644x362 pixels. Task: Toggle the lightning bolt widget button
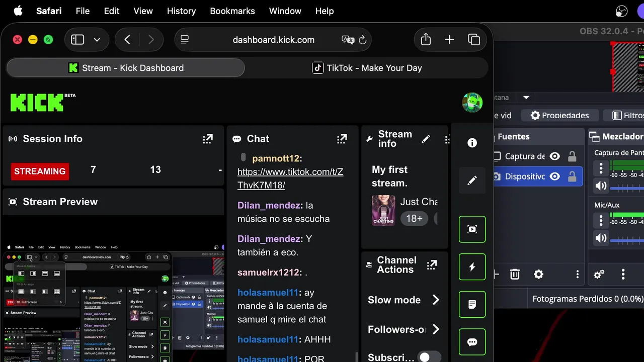pyautogui.click(x=472, y=267)
